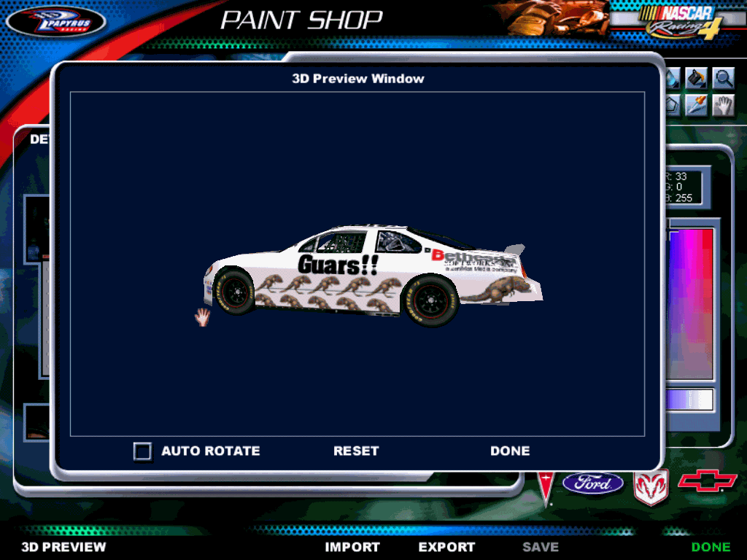Click the green DONE at bottom right
This screenshot has width=747, height=560.
tap(711, 547)
